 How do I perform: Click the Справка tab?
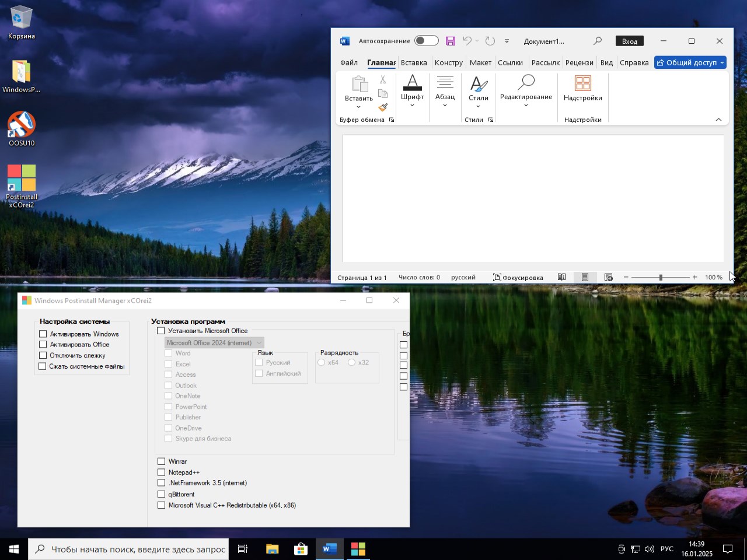634,62
